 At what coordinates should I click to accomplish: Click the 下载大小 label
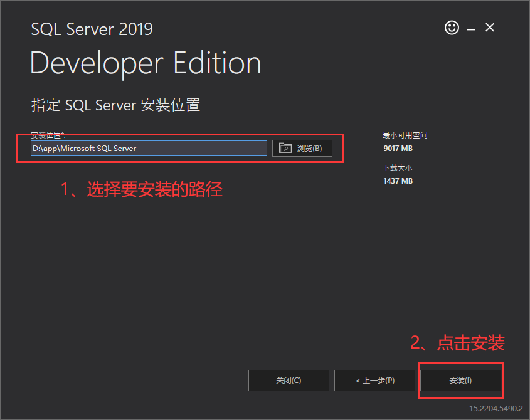tap(397, 168)
